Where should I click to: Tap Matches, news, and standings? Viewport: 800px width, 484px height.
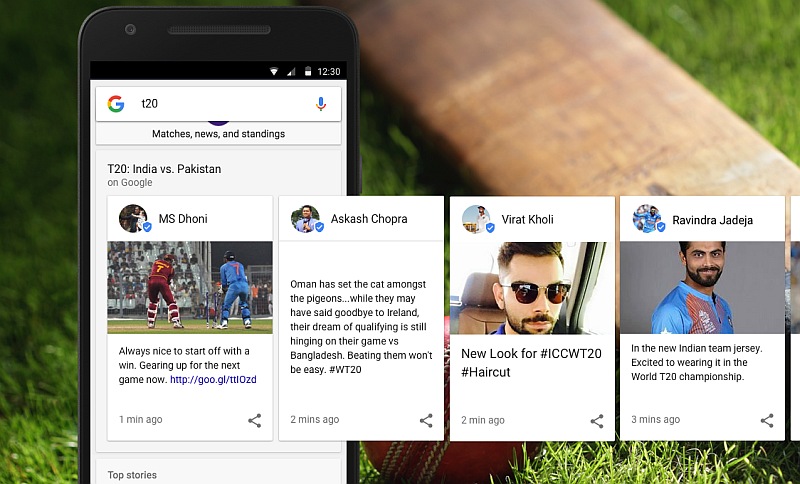point(218,134)
